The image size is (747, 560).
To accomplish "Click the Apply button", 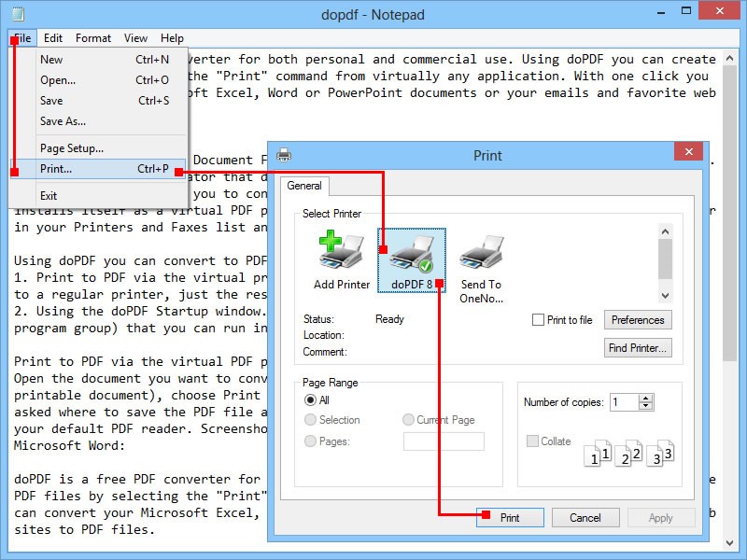I will pos(661,518).
